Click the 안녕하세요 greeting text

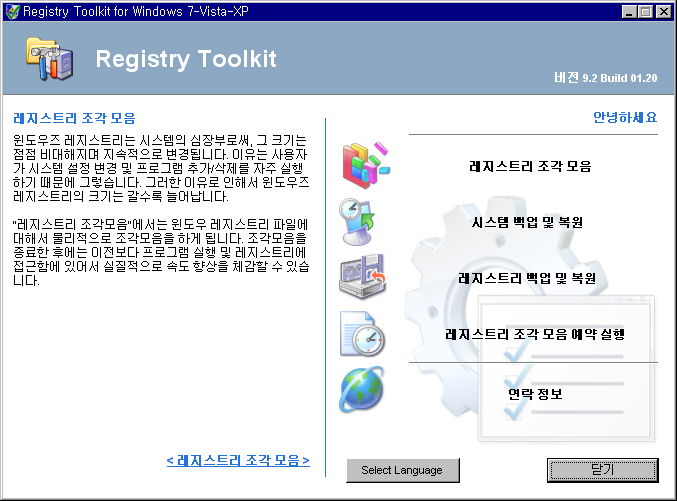point(625,117)
